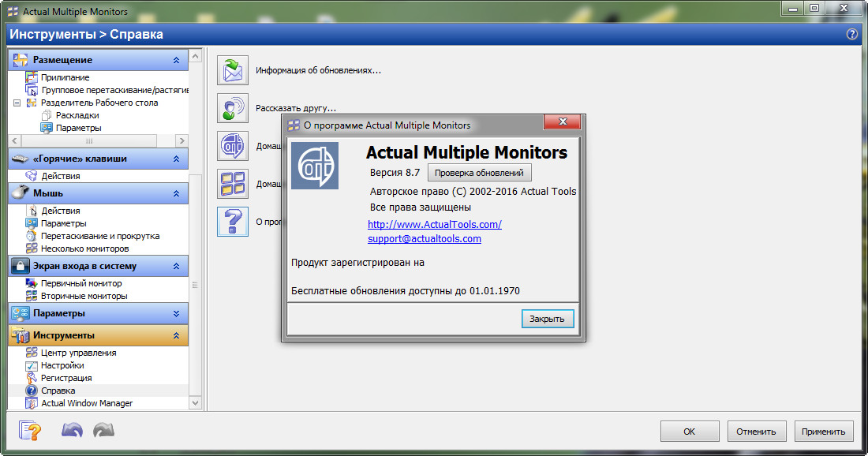Click the blue help icon in header
This screenshot has height=456, width=868.
852,34
